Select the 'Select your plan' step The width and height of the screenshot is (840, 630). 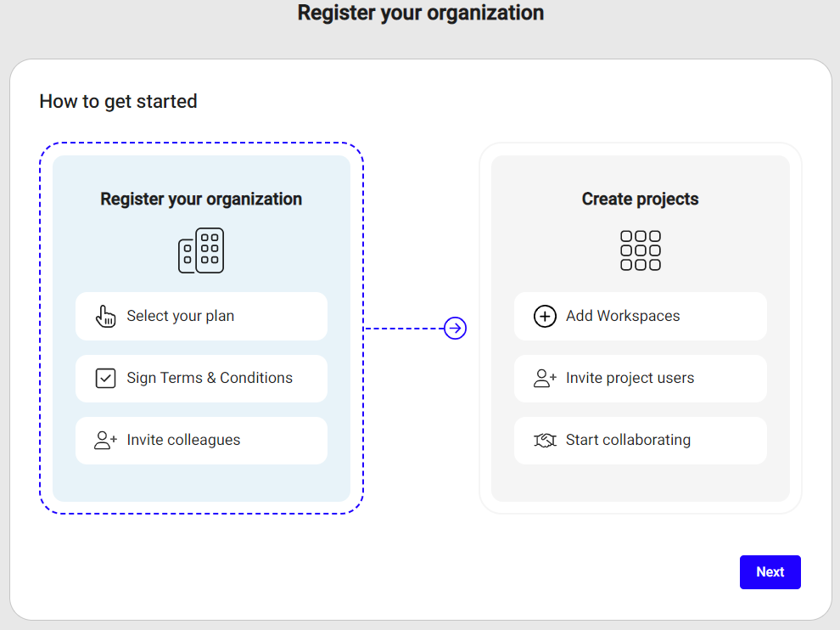coord(201,316)
